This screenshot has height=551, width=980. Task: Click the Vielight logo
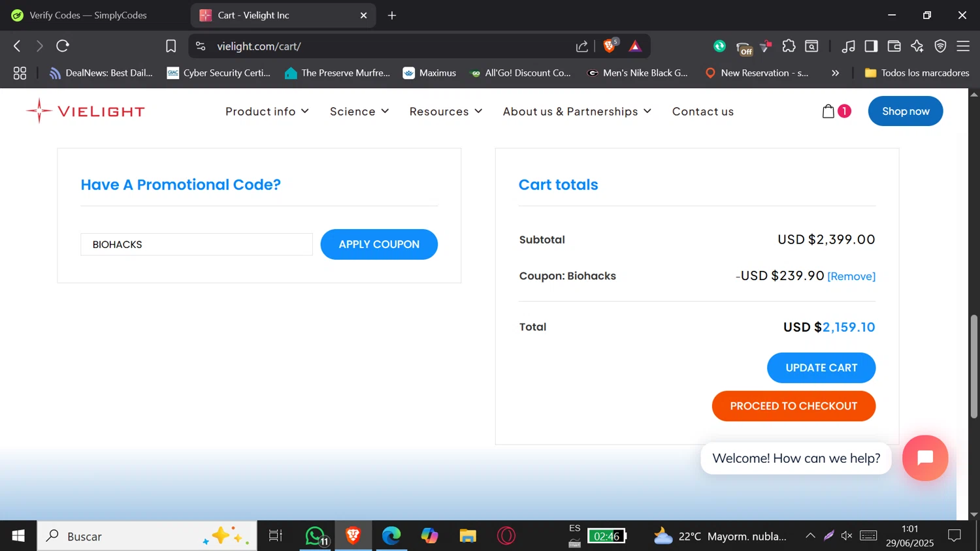tap(86, 111)
